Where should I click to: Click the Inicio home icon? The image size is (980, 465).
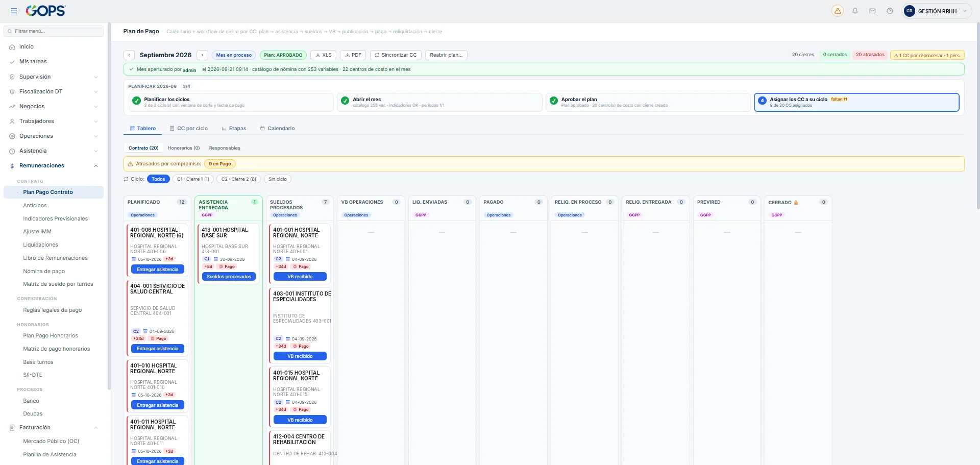pos(12,47)
